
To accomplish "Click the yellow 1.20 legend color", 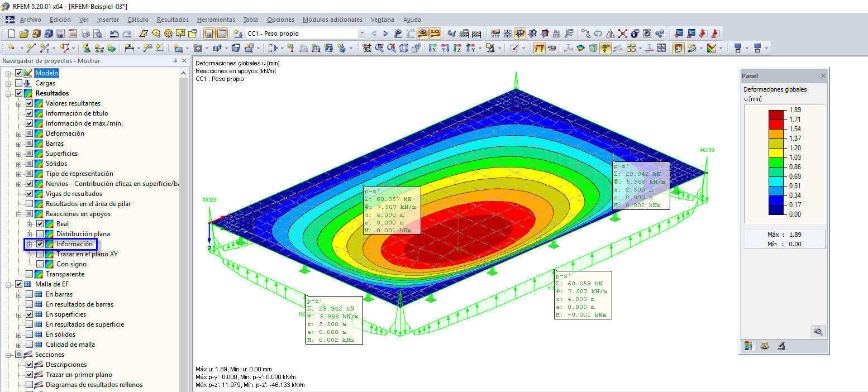I will (x=776, y=153).
